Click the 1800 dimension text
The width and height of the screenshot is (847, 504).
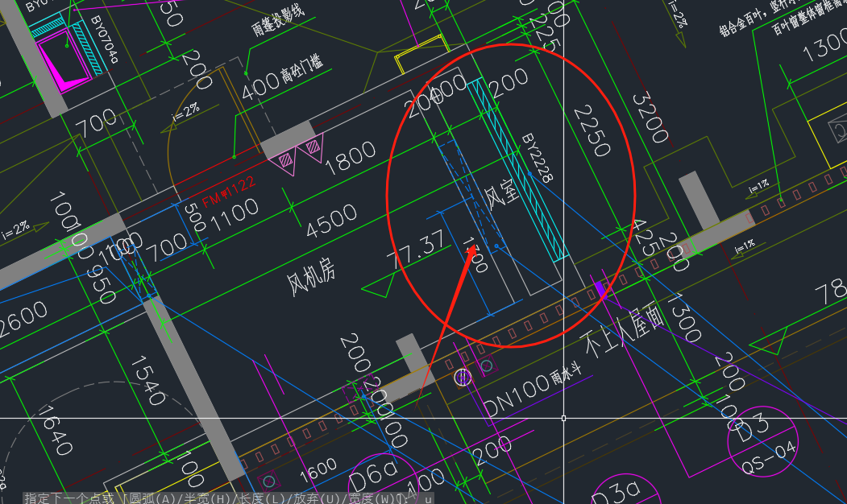point(350,157)
